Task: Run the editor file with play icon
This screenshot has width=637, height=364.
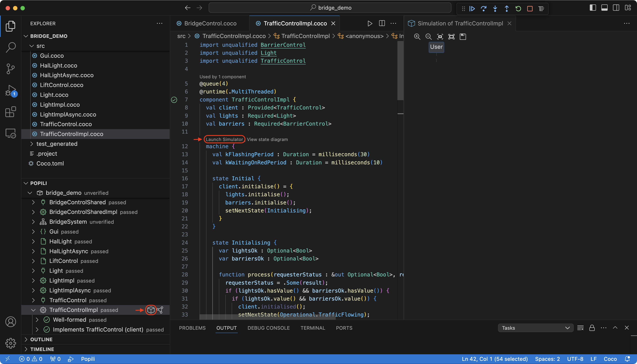Action: coord(370,24)
